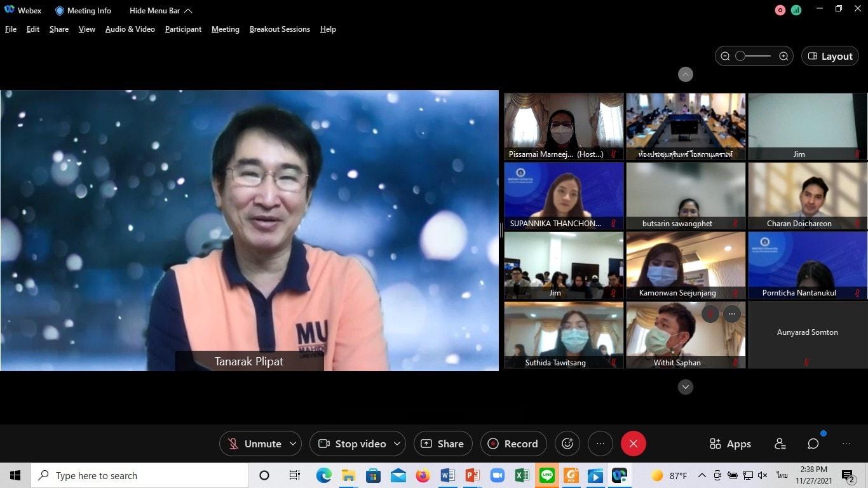This screenshot has width=868, height=488.
Task: Show hidden system tray icons
Action: (702, 475)
